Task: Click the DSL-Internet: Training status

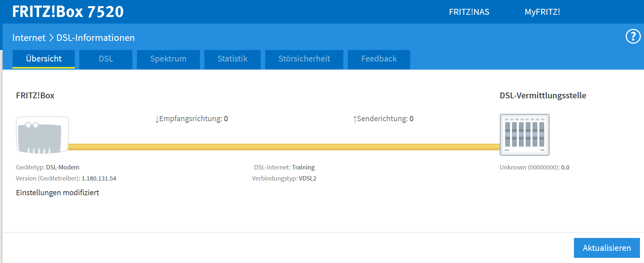Action: click(x=284, y=167)
